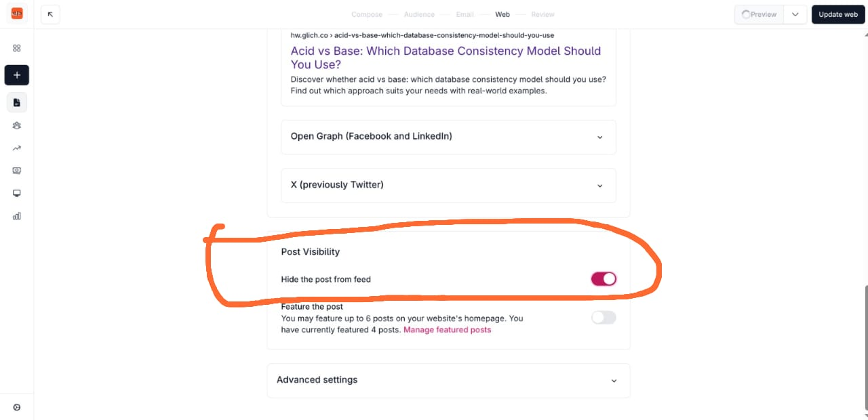This screenshot has width=868, height=420.
Task: Open the settings gear icon at bottom-left
Action: [x=17, y=407]
